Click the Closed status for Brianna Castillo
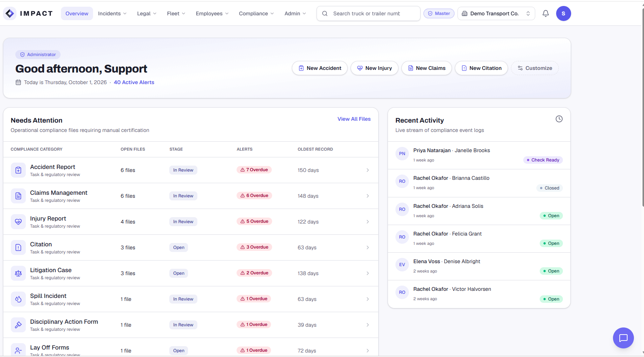The image size is (644, 357). [x=549, y=188]
